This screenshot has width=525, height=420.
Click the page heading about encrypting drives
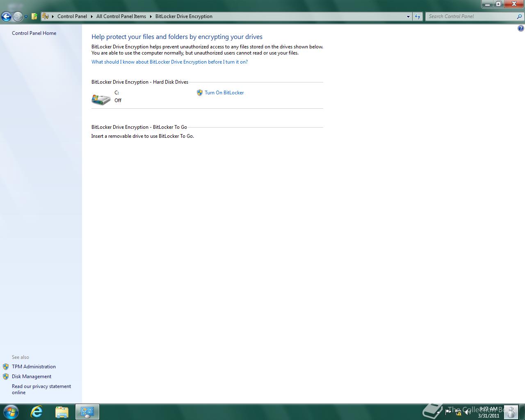click(x=177, y=37)
